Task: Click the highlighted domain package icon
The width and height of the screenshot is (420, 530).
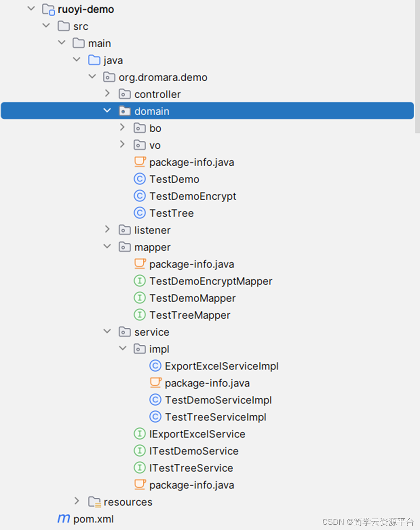Action: pos(125,111)
